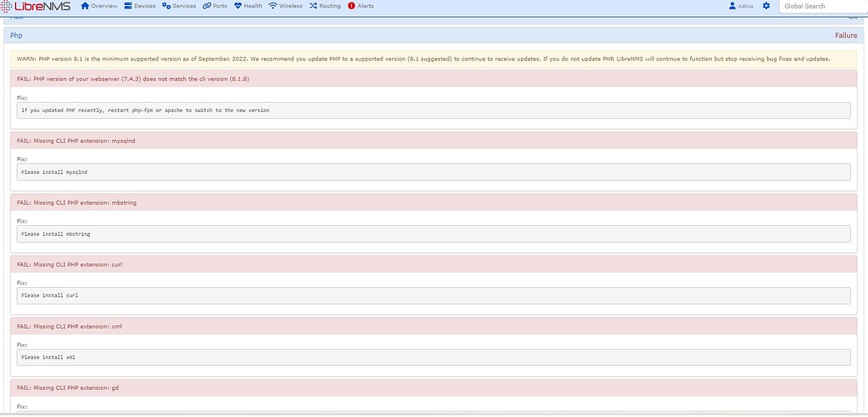The image size is (868, 417).
Task: Open the Devices menu
Action: 140,6
